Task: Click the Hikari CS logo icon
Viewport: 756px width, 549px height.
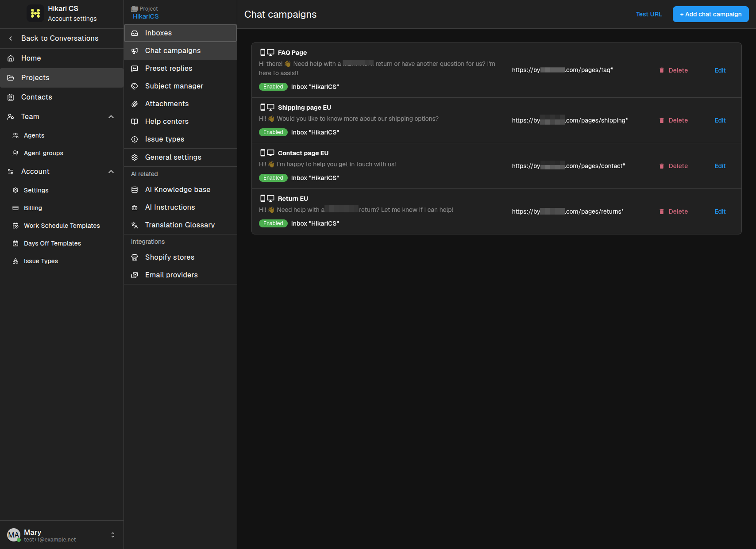Action: pyautogui.click(x=35, y=13)
